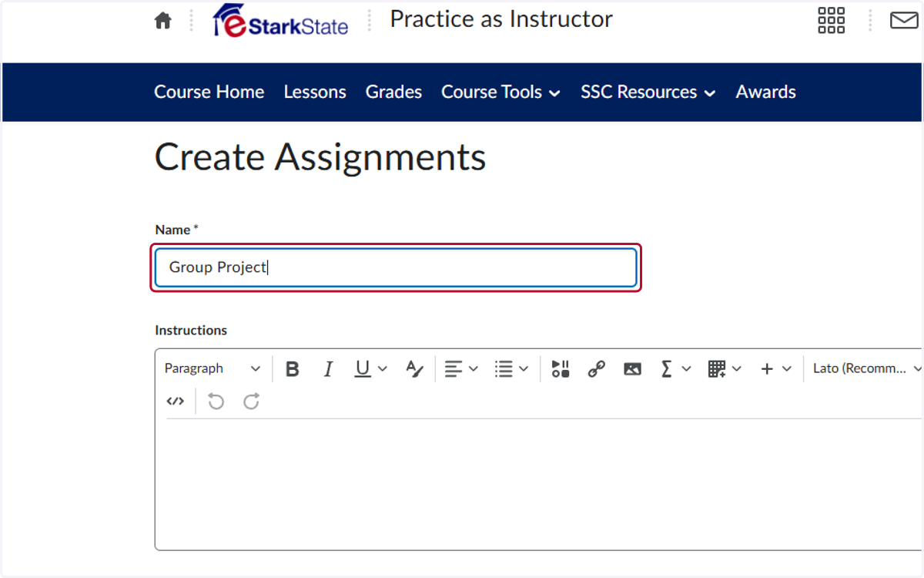Open the Grades page
This screenshot has height=578, width=924.
tap(393, 92)
